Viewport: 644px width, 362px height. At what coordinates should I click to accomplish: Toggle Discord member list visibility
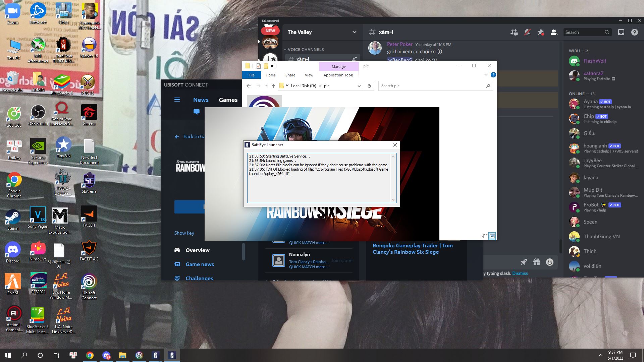(554, 32)
